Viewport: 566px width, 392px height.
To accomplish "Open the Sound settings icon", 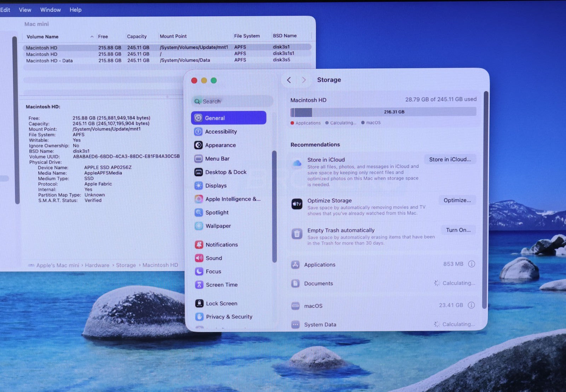I will coord(199,258).
